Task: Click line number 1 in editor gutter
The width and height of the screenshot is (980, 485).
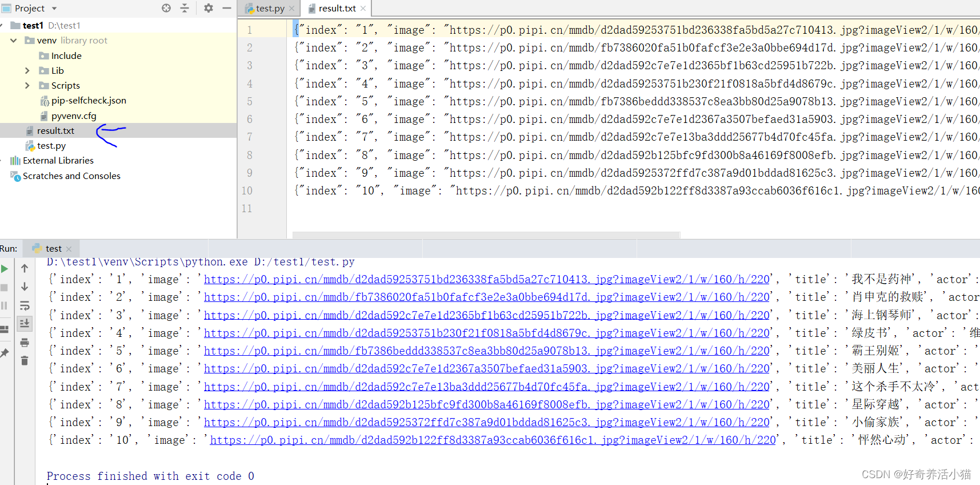Action: pos(249,30)
